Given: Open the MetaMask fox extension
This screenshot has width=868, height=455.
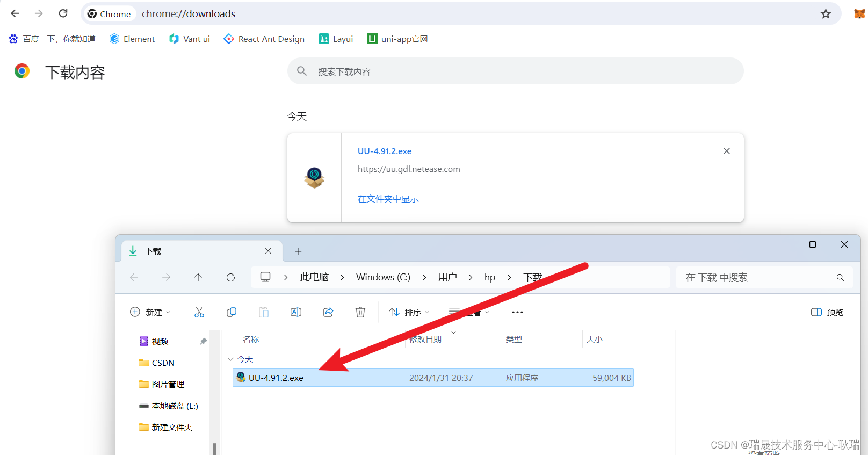Looking at the screenshot, I should pos(859,13).
